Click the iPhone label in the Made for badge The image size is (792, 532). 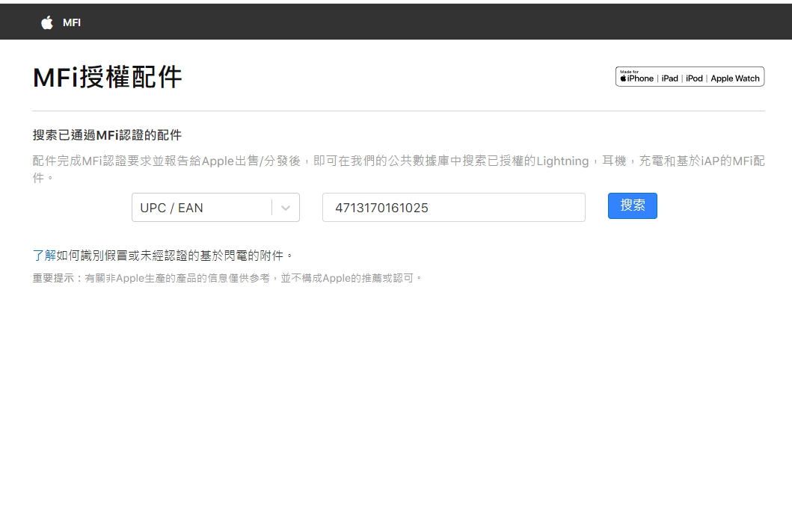click(640, 78)
